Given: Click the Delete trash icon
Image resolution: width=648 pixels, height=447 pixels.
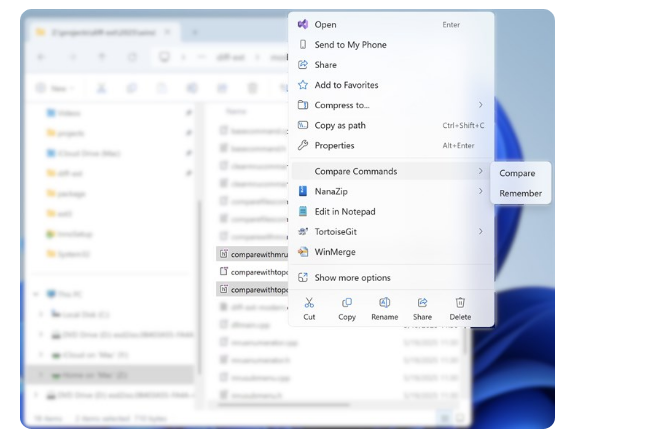Looking at the screenshot, I should pos(460,302).
